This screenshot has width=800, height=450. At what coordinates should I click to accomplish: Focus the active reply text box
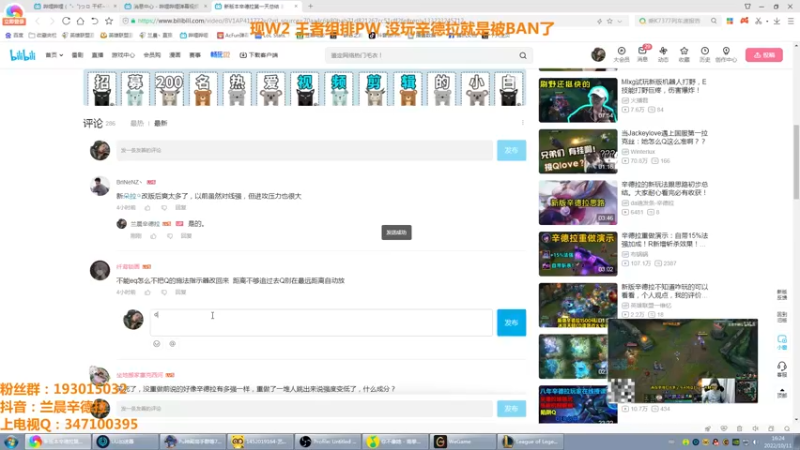pos(321,322)
